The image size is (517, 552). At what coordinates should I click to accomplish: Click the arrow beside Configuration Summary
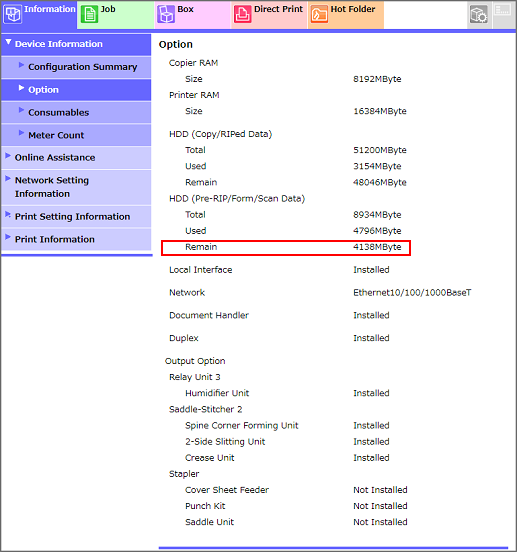tap(21, 65)
